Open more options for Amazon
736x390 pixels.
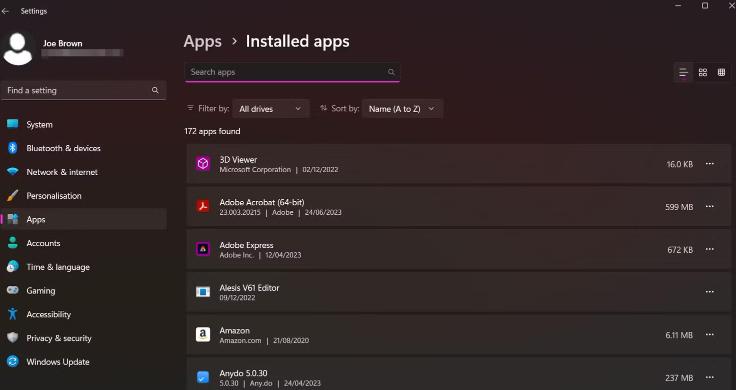(710, 335)
